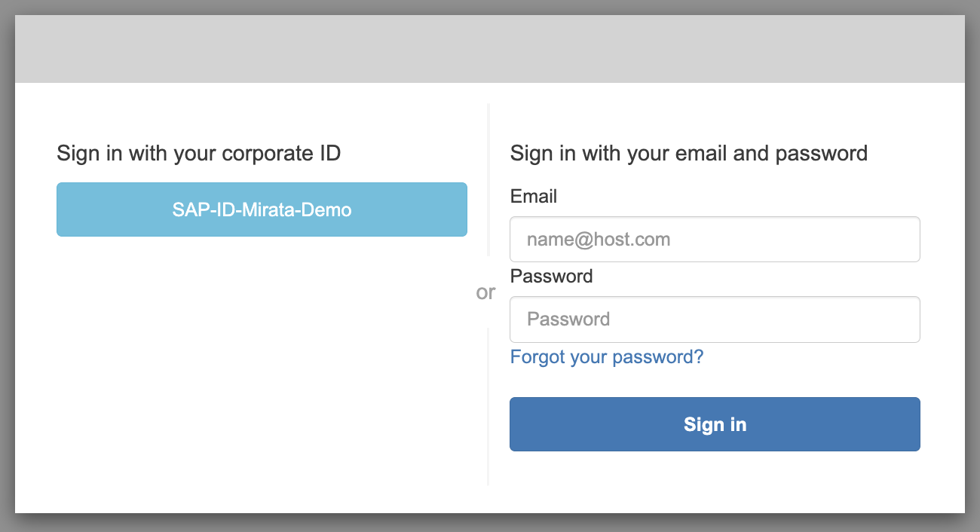Place cursor in box showing 'Password' placeholder
This screenshot has width=980, height=532.
[x=715, y=319]
